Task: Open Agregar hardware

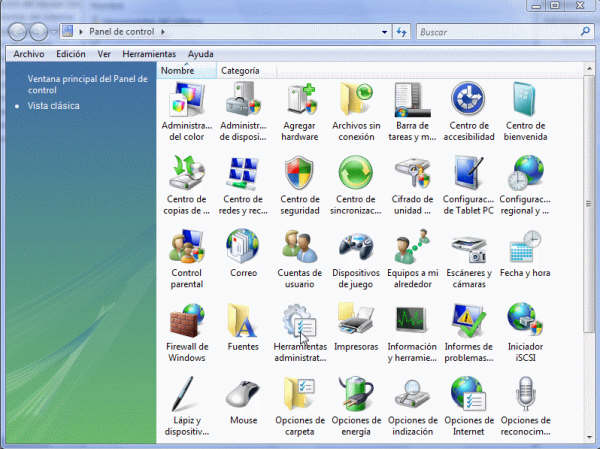Action: tap(300, 111)
